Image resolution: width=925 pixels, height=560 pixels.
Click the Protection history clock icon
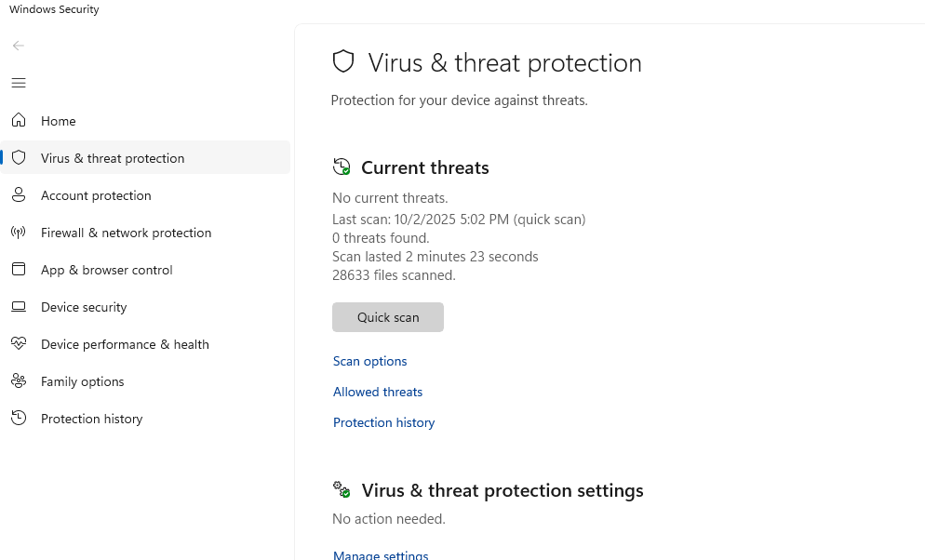(x=19, y=419)
